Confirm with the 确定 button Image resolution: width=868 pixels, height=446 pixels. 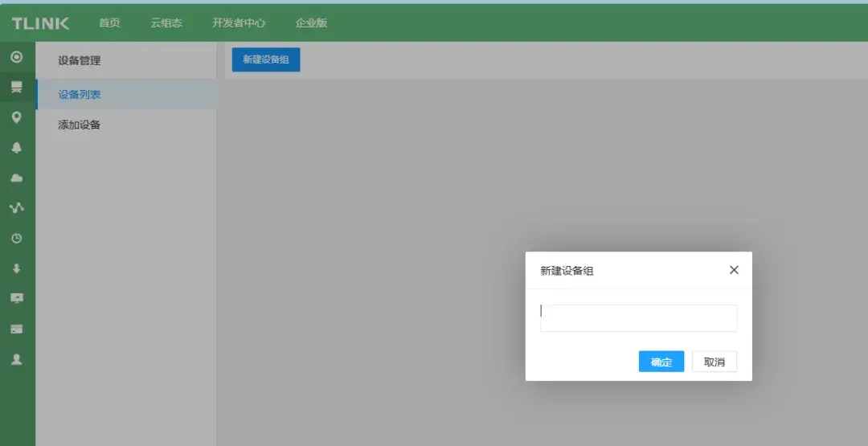pyautogui.click(x=661, y=362)
